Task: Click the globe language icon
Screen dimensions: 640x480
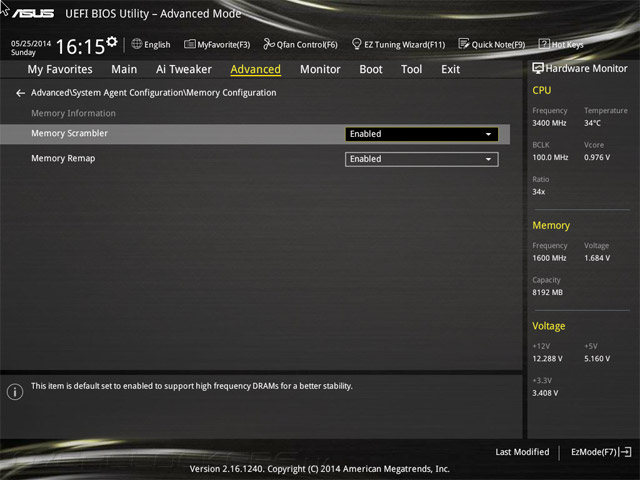Action: click(137, 44)
